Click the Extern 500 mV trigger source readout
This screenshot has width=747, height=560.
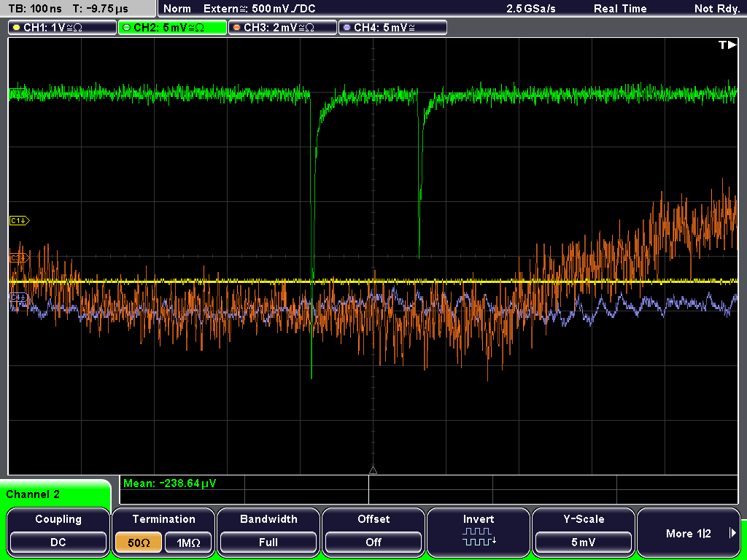coord(259,9)
